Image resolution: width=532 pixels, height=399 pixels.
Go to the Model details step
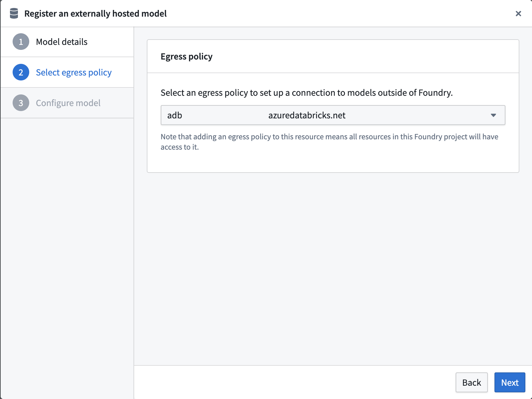(x=61, y=42)
